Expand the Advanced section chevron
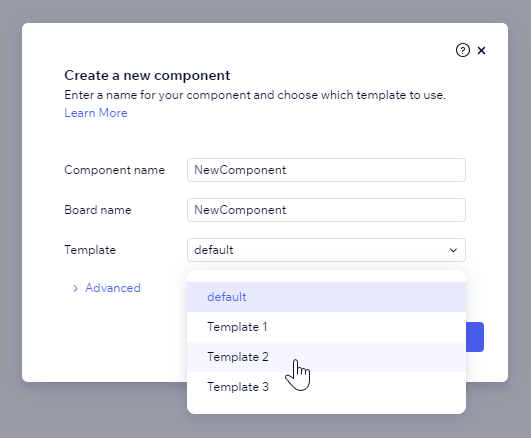The image size is (531, 438). click(x=75, y=288)
